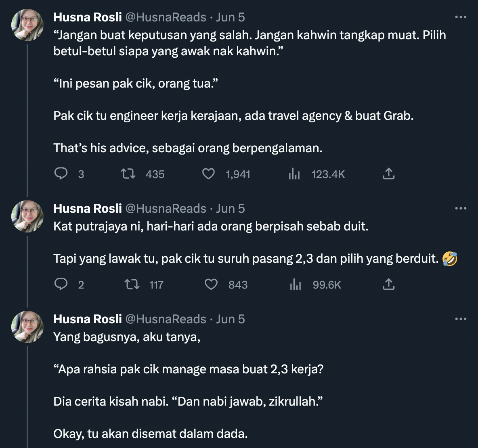This screenshot has width=478, height=448.
Task: Open Husna Rosli's profile from first tweet name
Action: tap(88, 17)
